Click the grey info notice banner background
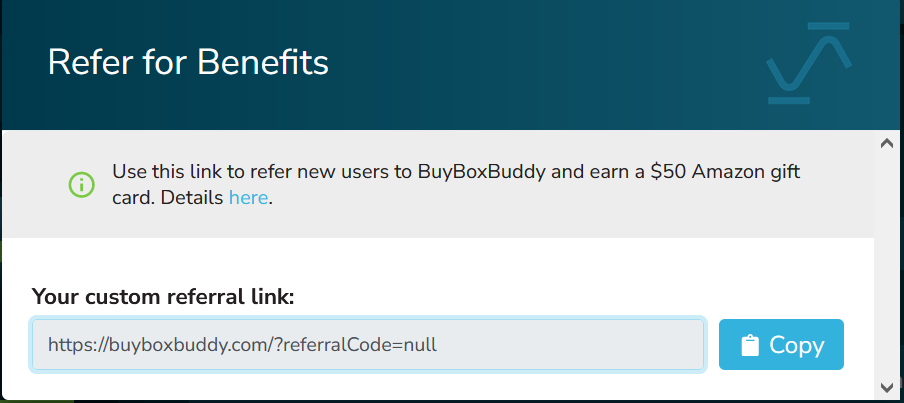 coord(438,184)
